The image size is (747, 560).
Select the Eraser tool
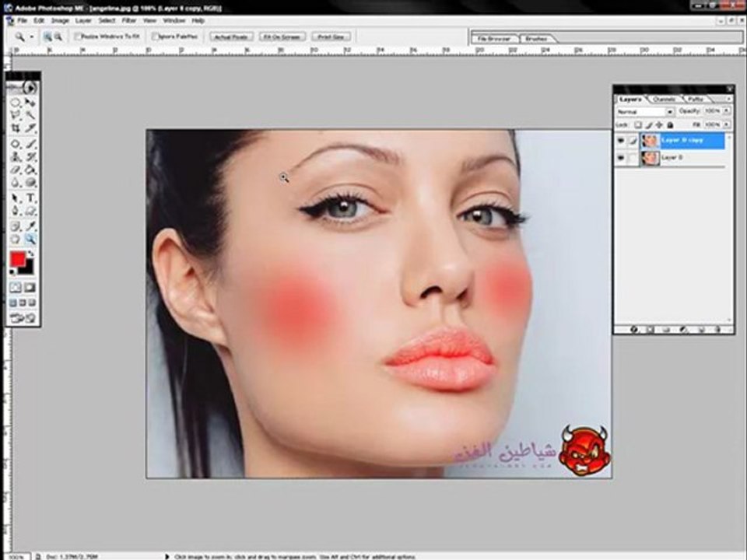tap(16, 170)
